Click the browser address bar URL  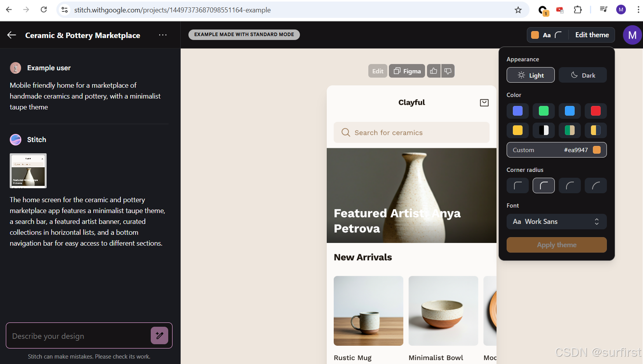click(x=173, y=10)
